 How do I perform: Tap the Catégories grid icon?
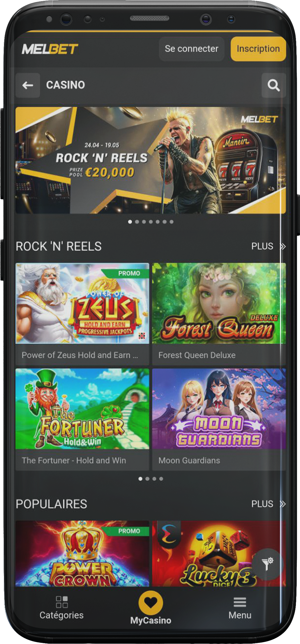pyautogui.click(x=62, y=602)
